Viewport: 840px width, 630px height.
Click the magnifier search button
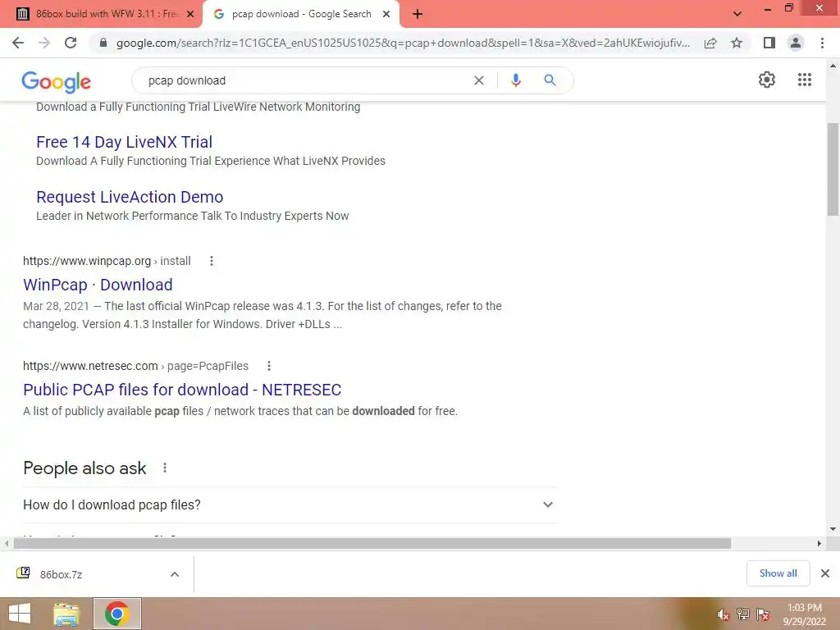tap(550, 80)
